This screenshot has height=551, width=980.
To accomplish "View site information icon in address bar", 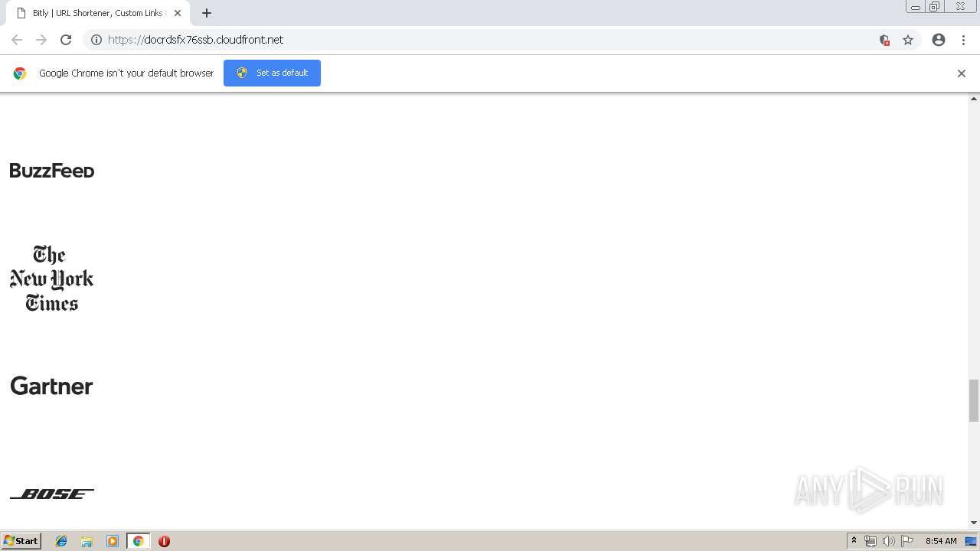I will point(96,40).
